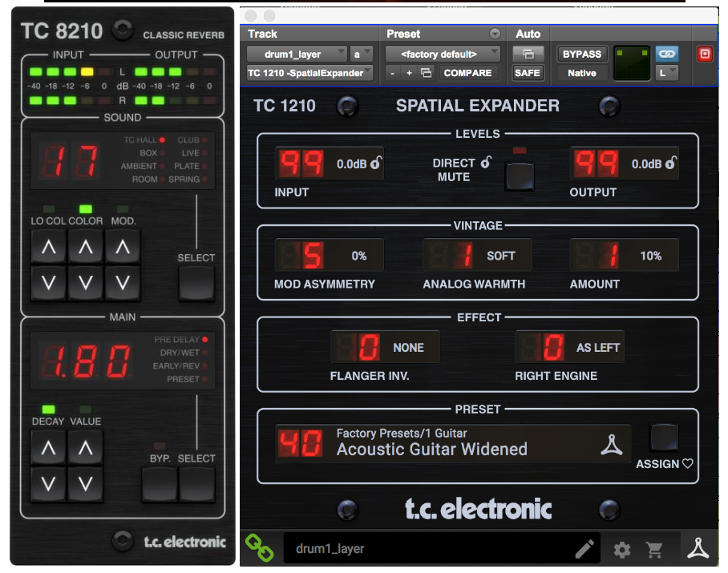Select the EARLY/REV main parameter

click(x=180, y=366)
